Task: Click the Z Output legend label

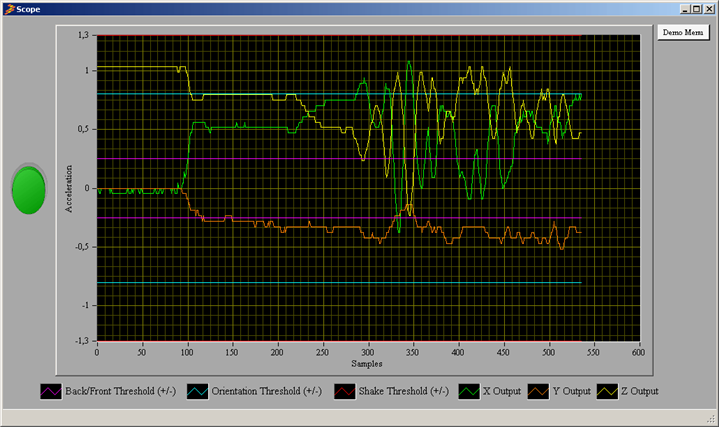Action: 640,391
